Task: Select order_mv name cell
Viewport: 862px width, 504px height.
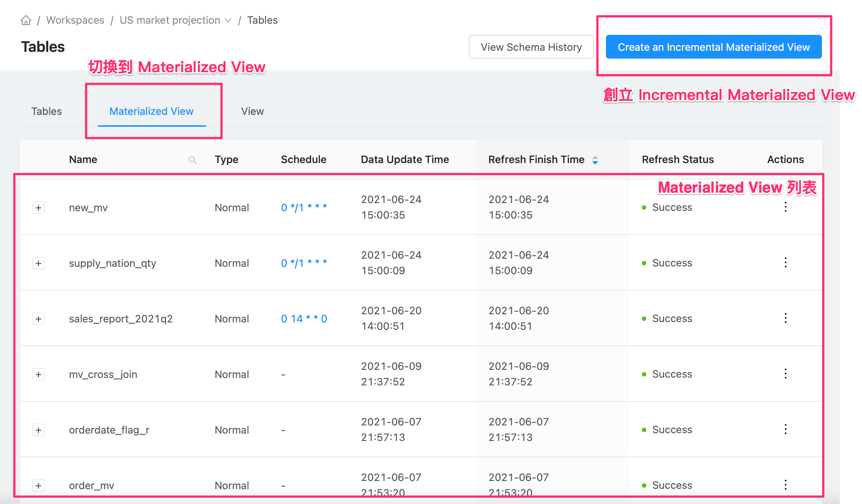Action: click(92, 485)
